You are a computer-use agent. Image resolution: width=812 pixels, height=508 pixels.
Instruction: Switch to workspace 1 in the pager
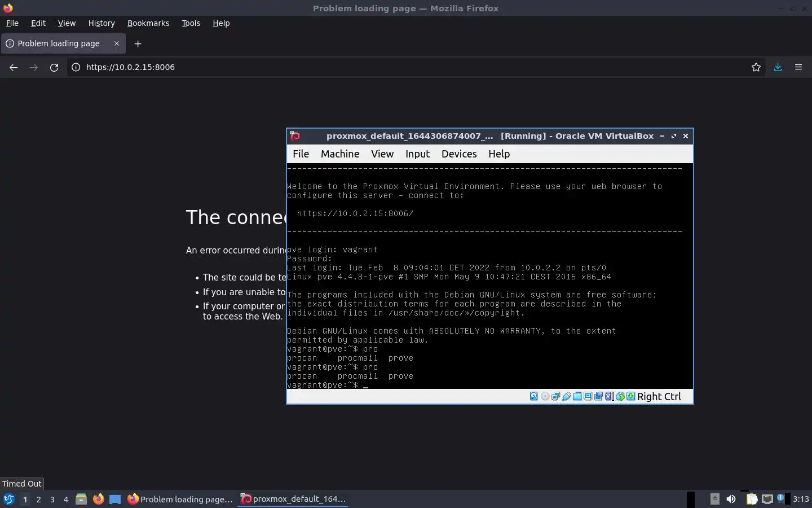point(25,500)
